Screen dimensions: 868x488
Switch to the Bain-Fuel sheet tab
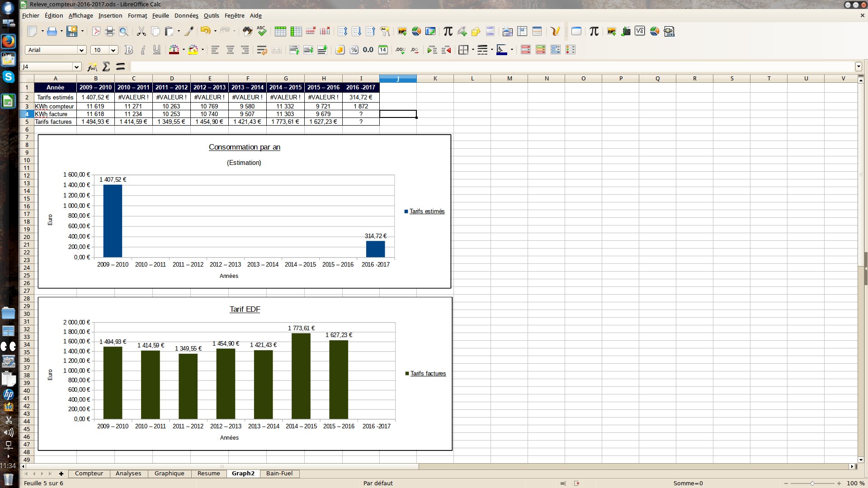pyautogui.click(x=279, y=473)
